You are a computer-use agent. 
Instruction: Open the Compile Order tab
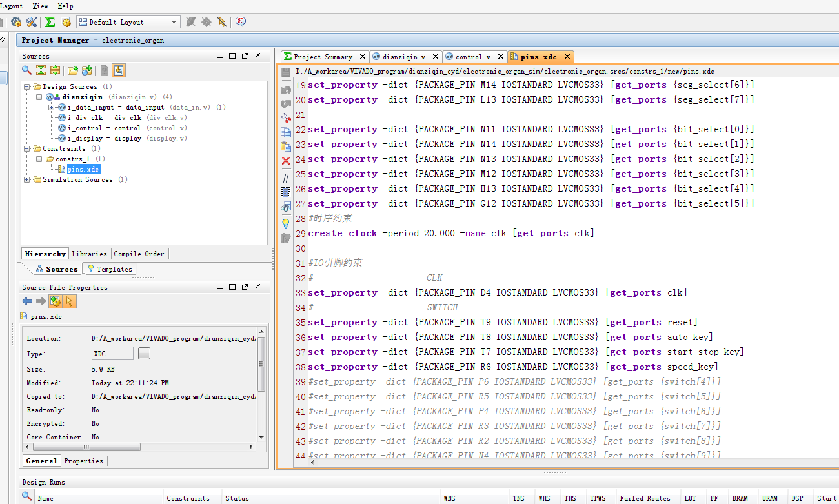[139, 254]
